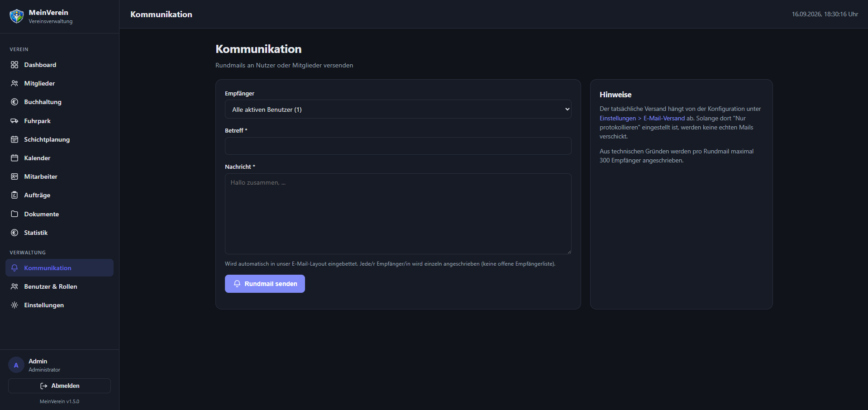This screenshot has height=410, width=868.
Task: Click the Aufträge clipboard icon
Action: pos(14,195)
